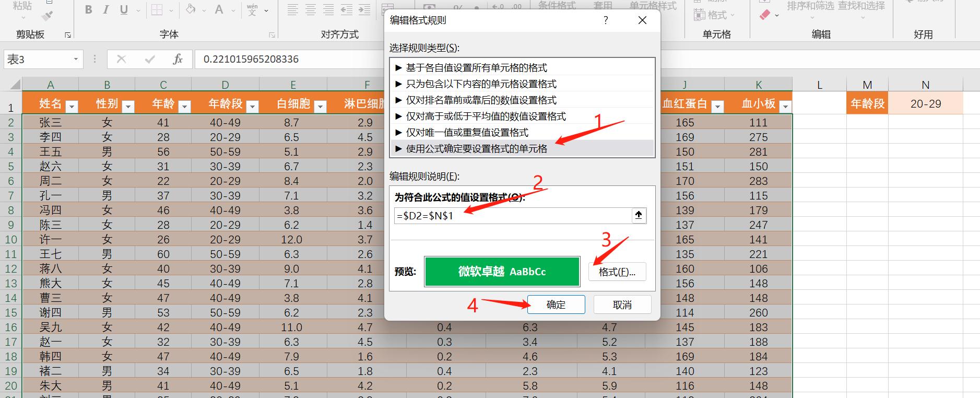This screenshot has height=398, width=980.
Task: Click the 条件格式 conditional formatting button
Action: click(x=557, y=5)
